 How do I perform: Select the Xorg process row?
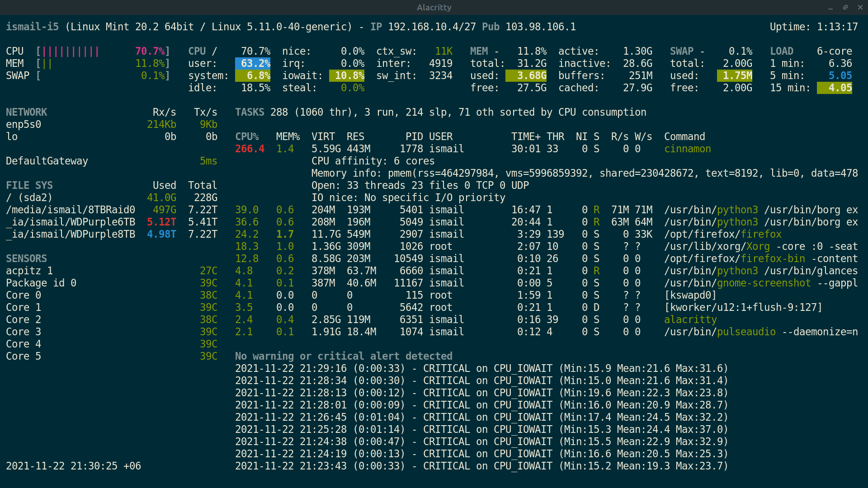(547, 247)
